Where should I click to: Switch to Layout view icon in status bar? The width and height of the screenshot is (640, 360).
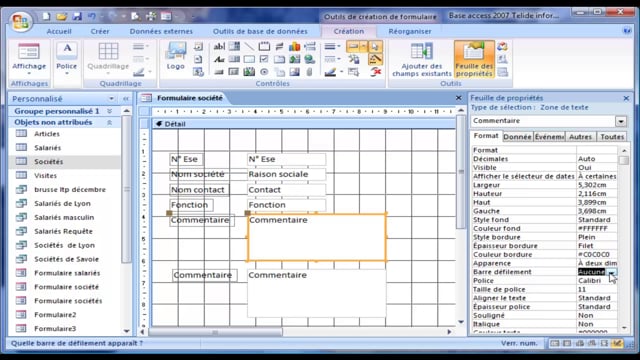[605, 343]
